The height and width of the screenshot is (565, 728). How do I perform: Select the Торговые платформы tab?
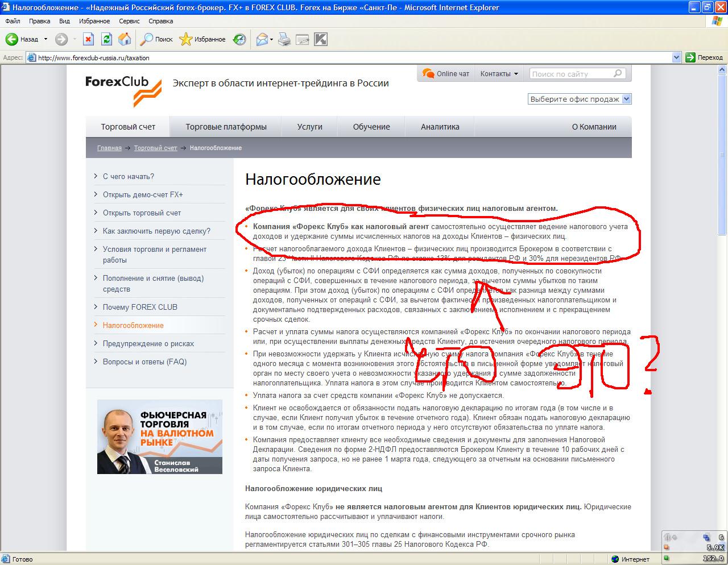(x=226, y=127)
